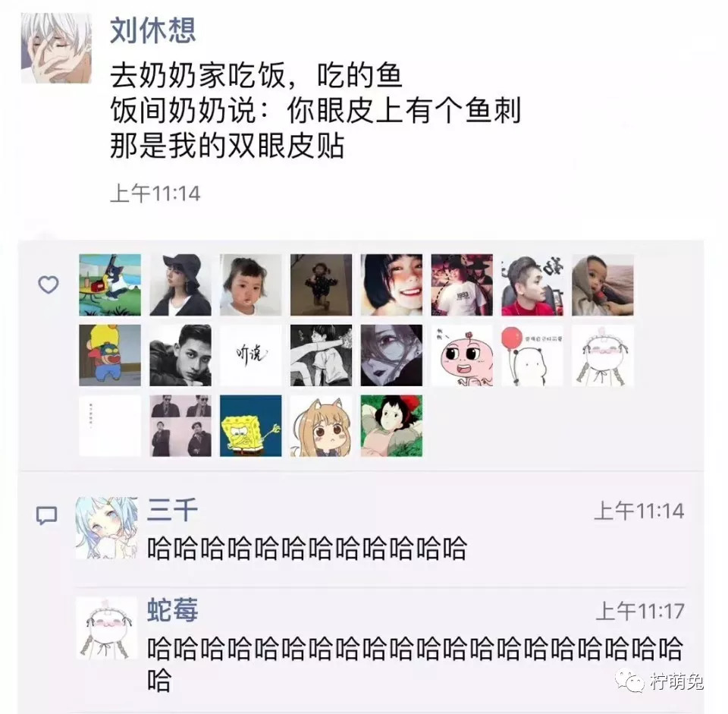
Task: Tap the four men in suits avatar
Action: click(x=180, y=426)
